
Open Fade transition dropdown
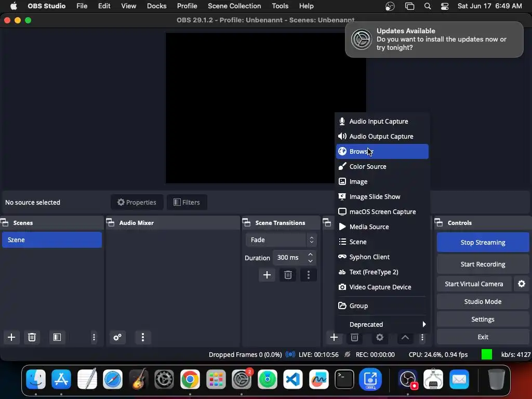click(281, 240)
